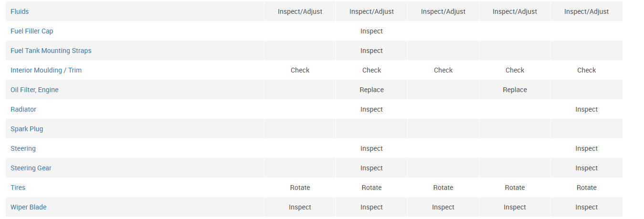Open the Steering Gear link
Viewport: 644px width, 219px height.
click(31, 168)
